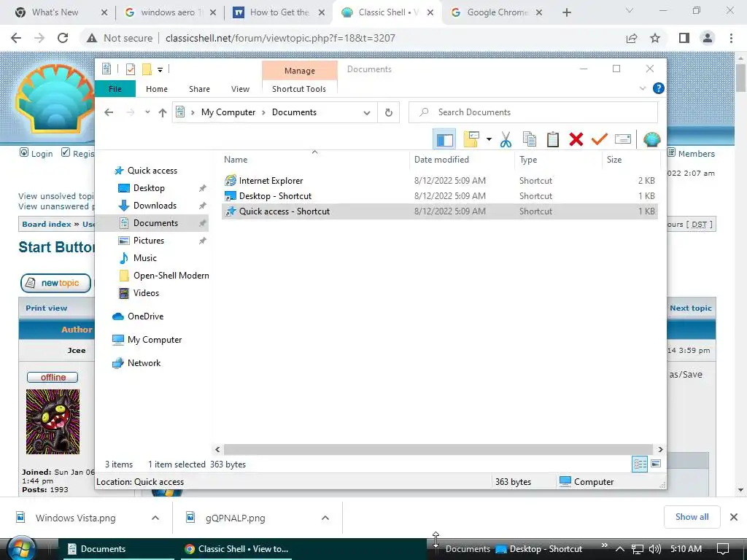
Task: Select Music in the navigation pane
Action: [145, 258]
